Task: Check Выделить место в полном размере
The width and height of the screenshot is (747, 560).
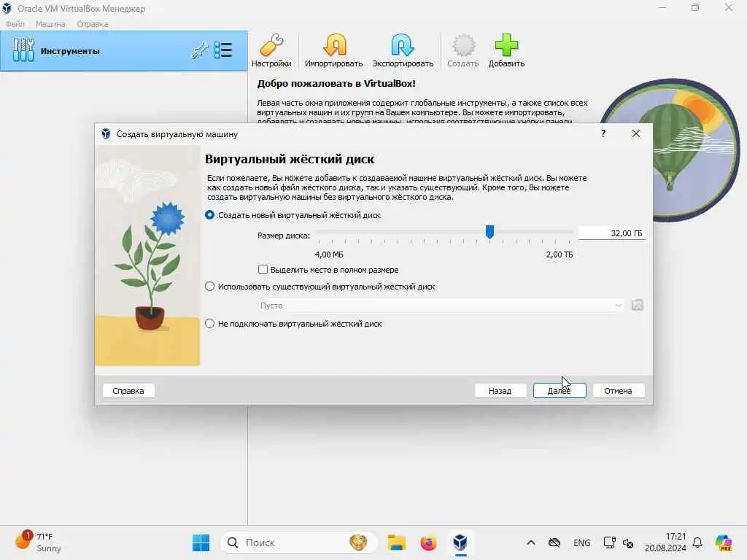Action: pyautogui.click(x=328, y=270)
